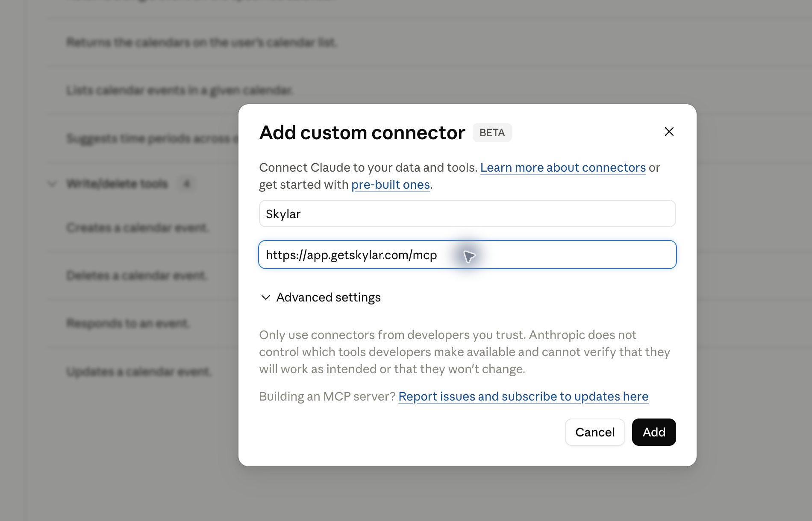The width and height of the screenshot is (812, 521).
Task: Follow the pre-built ones link
Action: coord(391,184)
